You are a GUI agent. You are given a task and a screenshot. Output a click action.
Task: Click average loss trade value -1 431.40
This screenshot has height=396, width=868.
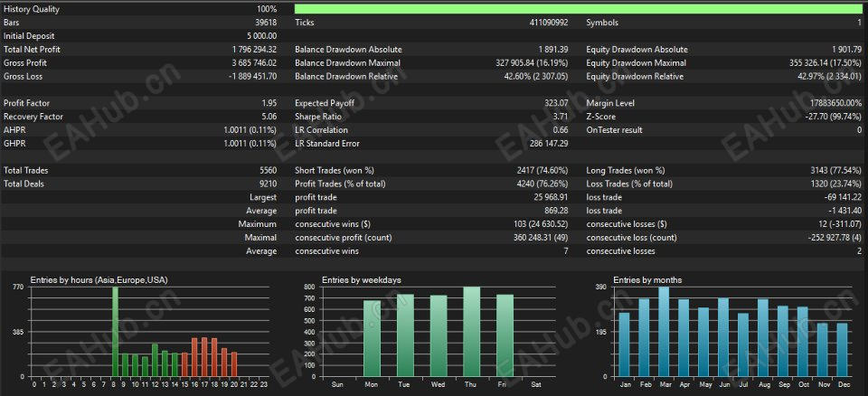pyautogui.click(x=844, y=211)
